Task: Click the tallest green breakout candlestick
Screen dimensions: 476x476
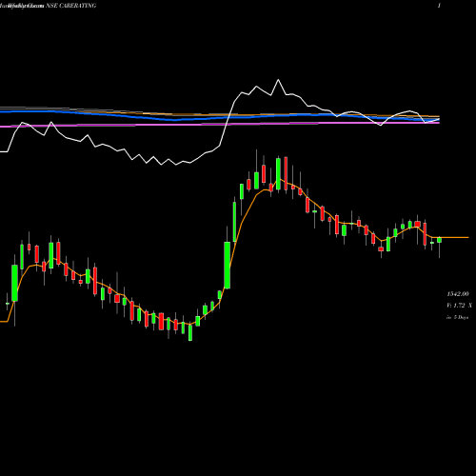Action: 228,265
